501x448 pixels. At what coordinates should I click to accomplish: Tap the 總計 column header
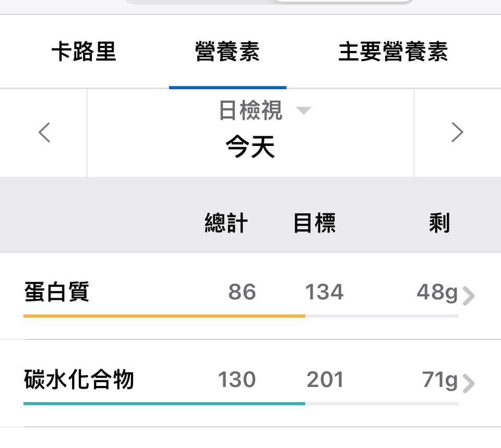226,223
